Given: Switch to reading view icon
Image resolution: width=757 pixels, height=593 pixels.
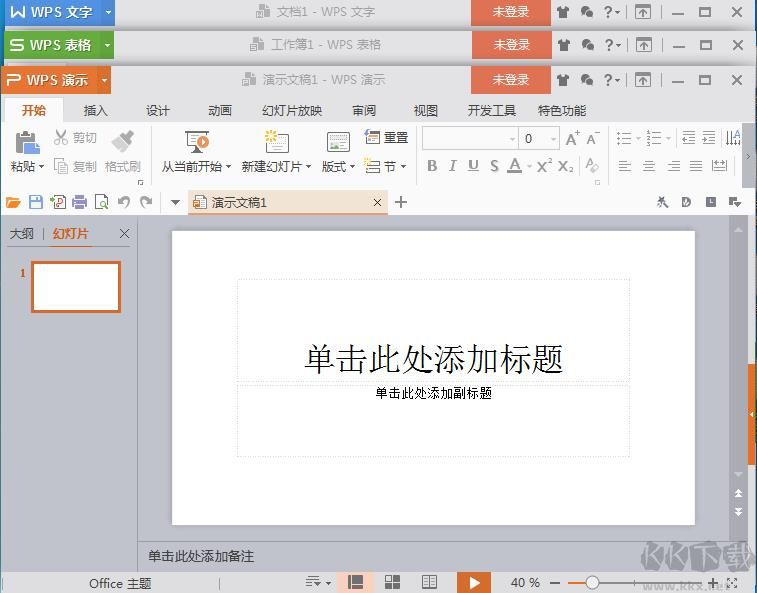Looking at the screenshot, I should coord(429,582).
